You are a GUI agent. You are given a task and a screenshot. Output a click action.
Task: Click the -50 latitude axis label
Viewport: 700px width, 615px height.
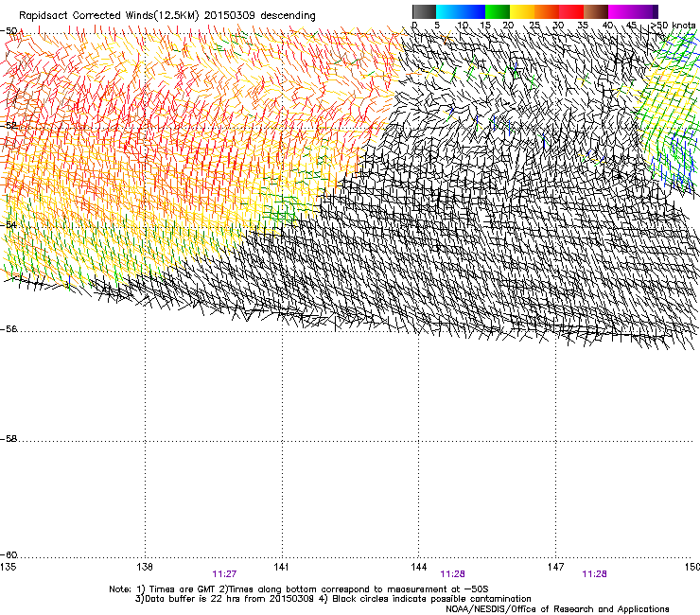(9, 31)
